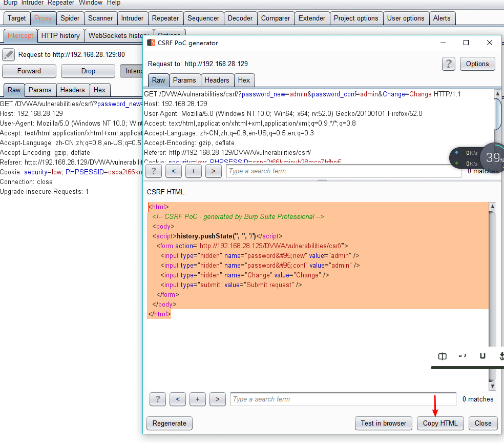The height and width of the screenshot is (443, 504).
Task: Open the Intruder menu in menu bar
Action: [x=32, y=3]
